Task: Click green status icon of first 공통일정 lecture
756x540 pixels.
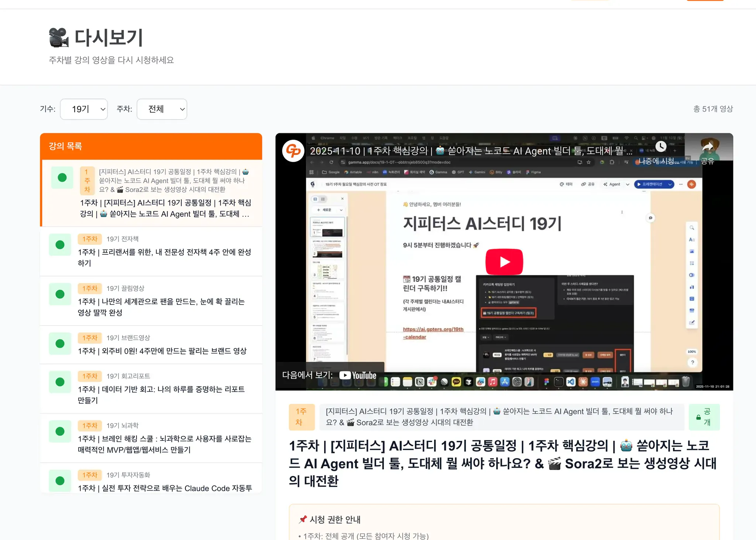Action: click(62, 178)
